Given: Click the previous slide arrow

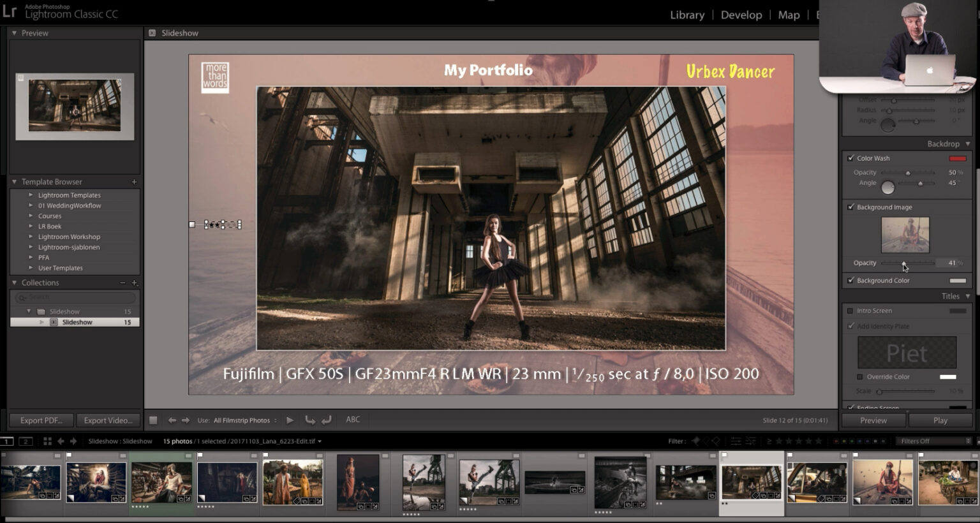Looking at the screenshot, I should click(172, 420).
